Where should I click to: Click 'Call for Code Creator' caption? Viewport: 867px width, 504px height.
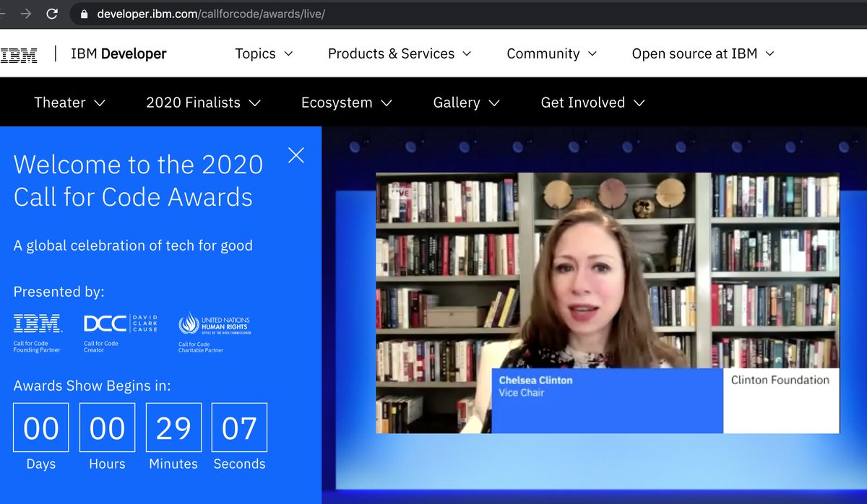pos(101,347)
